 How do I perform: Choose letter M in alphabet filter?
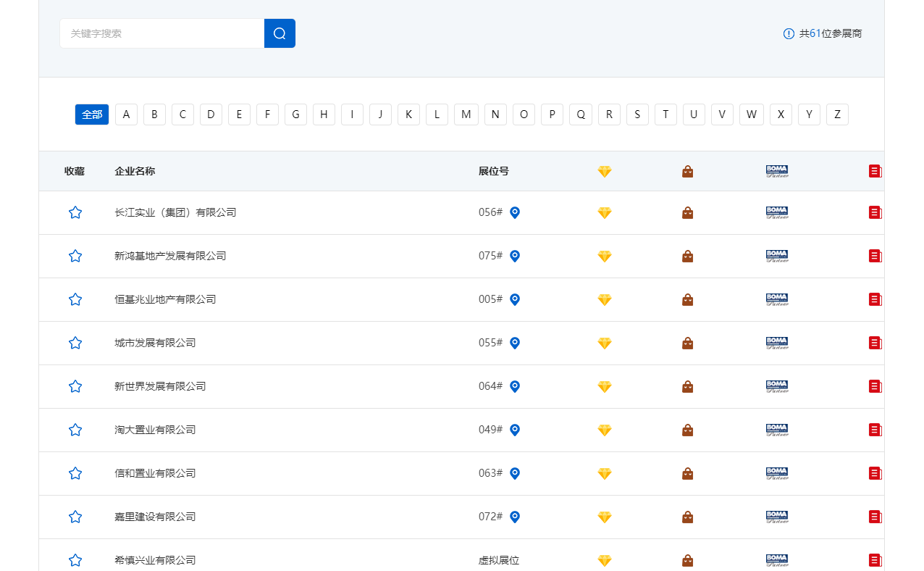tap(466, 114)
